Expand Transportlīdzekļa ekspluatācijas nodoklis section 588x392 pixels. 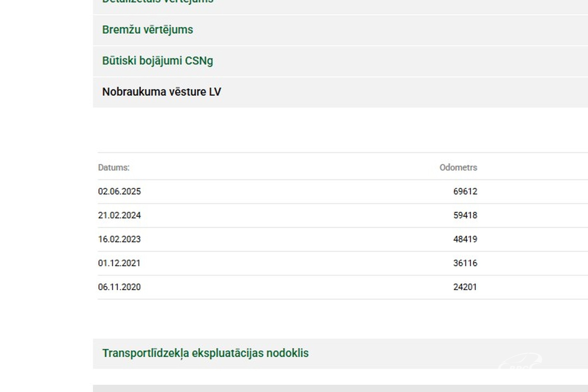tap(205, 353)
